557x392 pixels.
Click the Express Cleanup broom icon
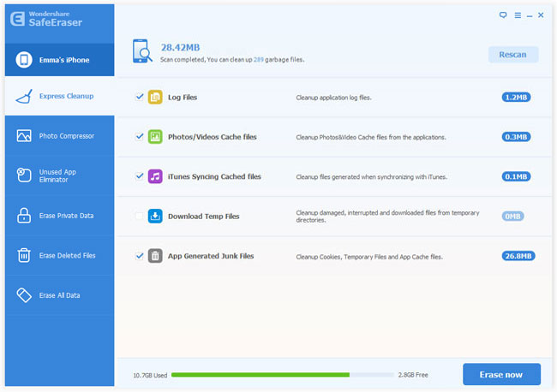(x=24, y=96)
